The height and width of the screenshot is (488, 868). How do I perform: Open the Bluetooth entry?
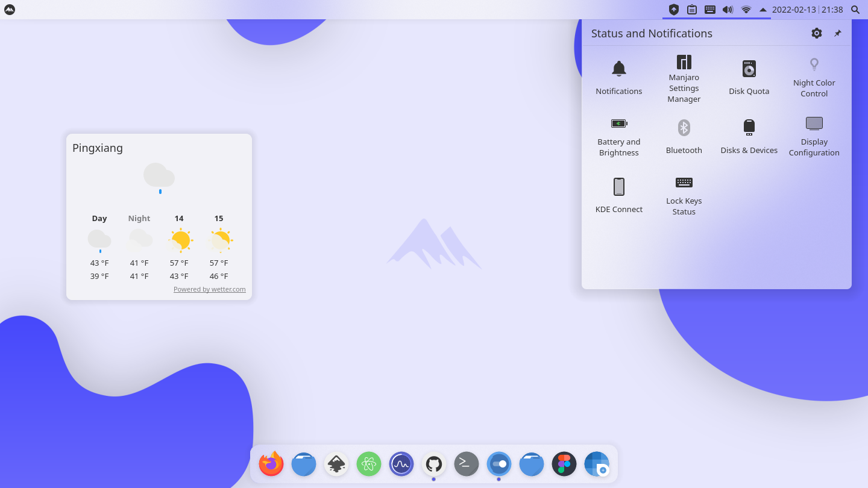point(684,137)
